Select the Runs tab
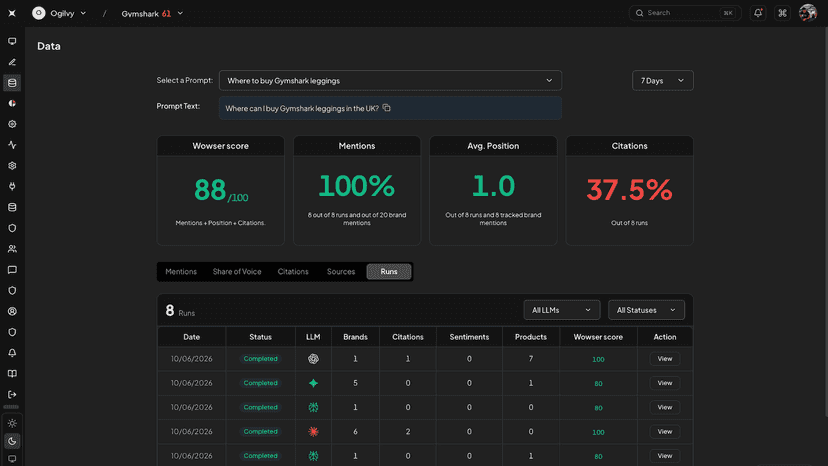 click(389, 272)
